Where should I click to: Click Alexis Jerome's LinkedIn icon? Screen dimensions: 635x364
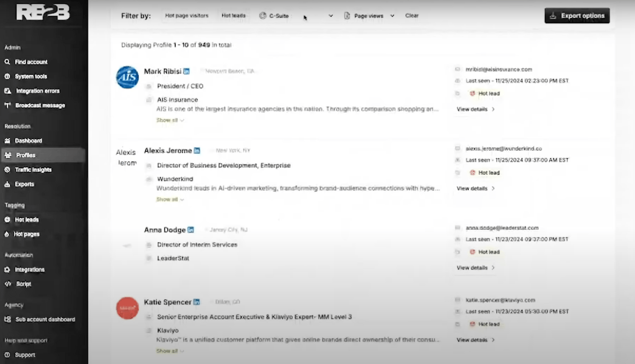197,151
